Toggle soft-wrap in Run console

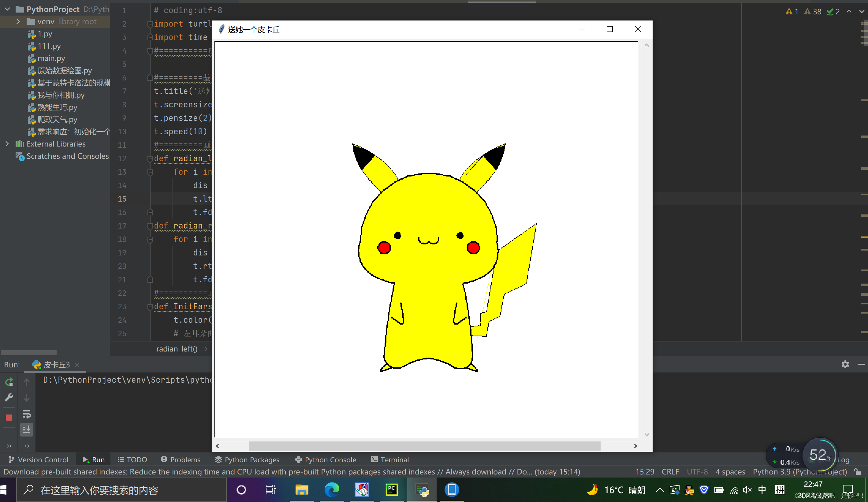coord(27,414)
